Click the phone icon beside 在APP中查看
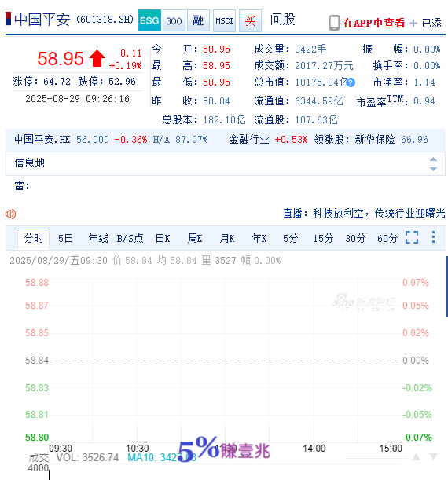This screenshot has width=448, height=480. [334, 23]
